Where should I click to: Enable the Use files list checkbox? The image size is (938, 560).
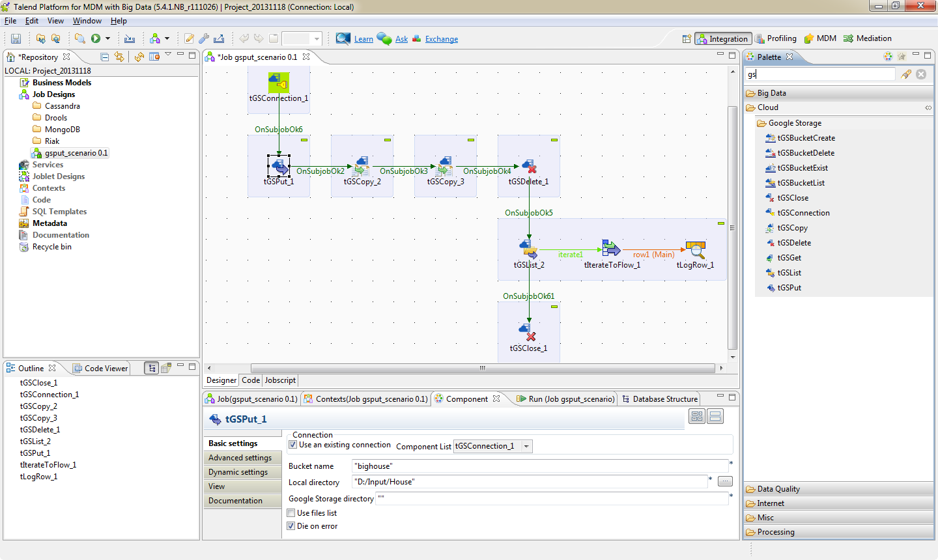pos(291,513)
